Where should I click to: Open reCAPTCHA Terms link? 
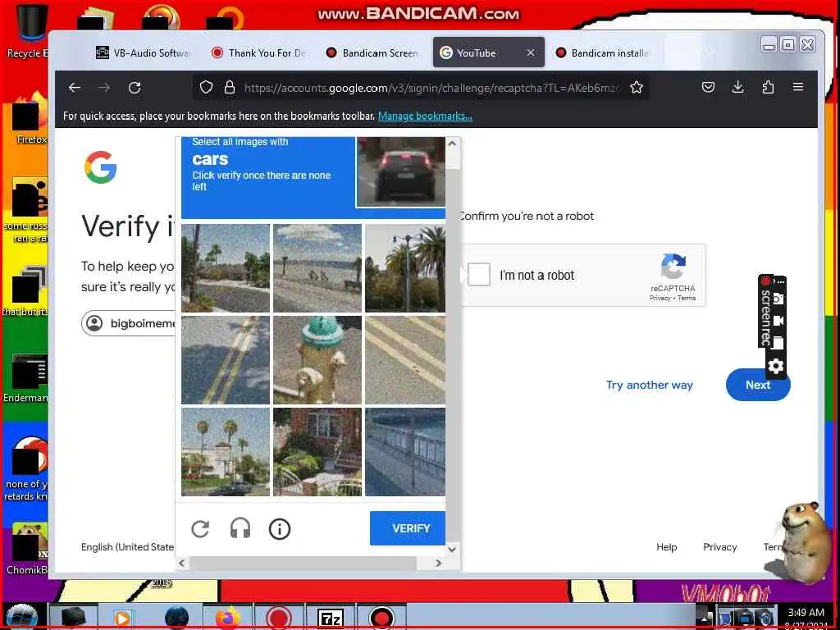687,298
